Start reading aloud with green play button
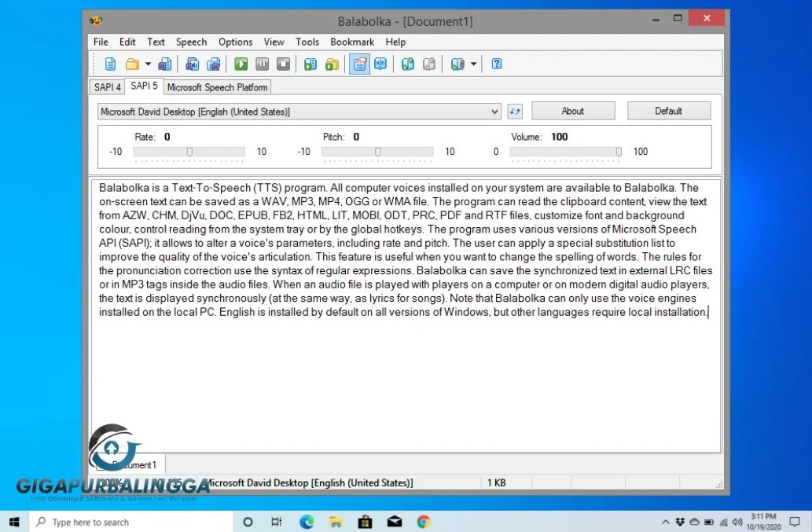 click(241, 64)
